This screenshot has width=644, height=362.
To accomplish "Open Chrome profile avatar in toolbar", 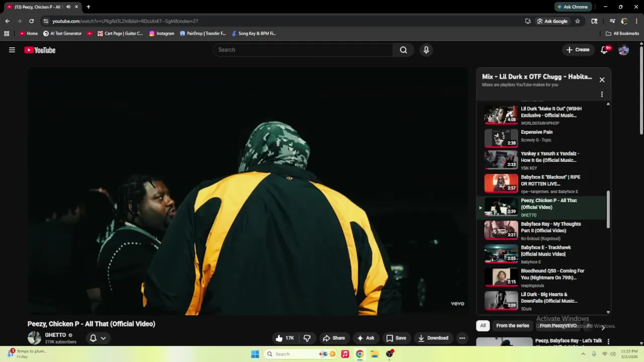I will (624, 21).
